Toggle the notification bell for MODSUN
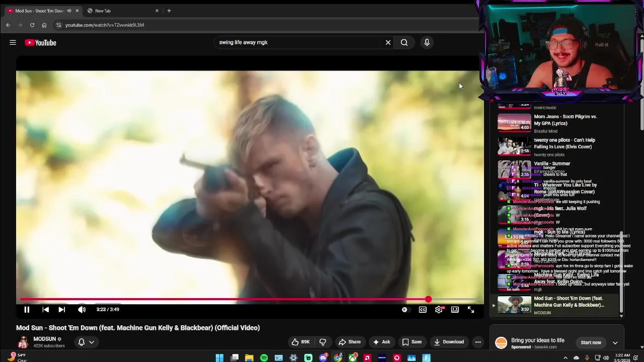 point(82,342)
